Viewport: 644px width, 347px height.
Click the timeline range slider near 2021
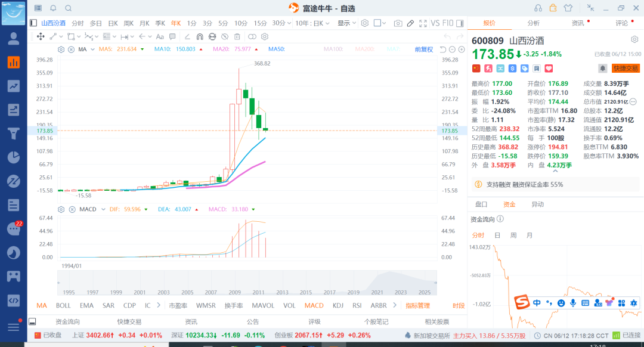click(x=377, y=283)
